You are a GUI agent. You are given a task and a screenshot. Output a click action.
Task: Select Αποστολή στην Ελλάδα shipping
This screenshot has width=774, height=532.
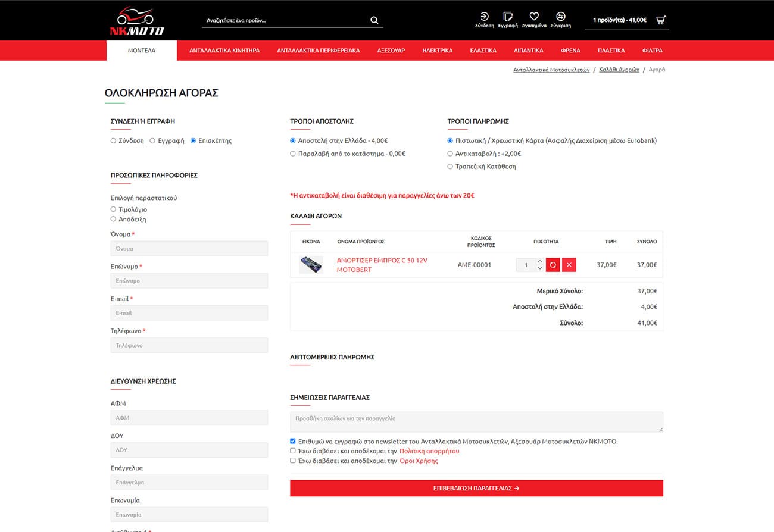(x=293, y=141)
